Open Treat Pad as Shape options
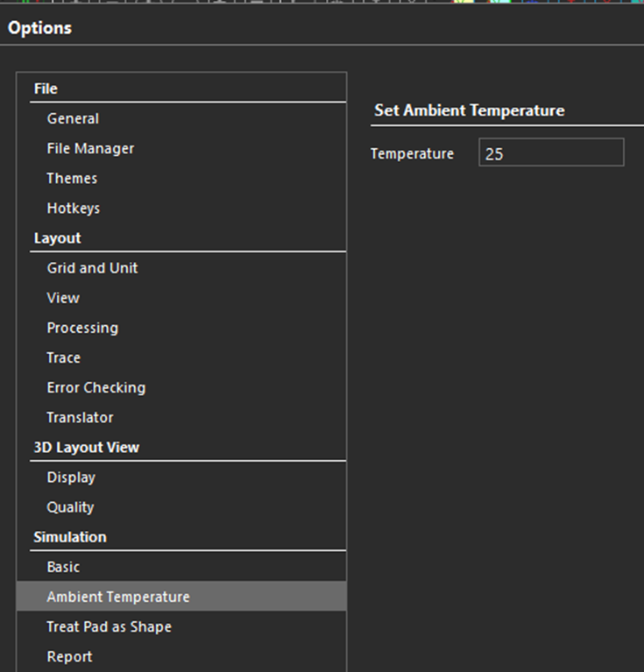Image resolution: width=644 pixels, height=672 pixels. 181,626
